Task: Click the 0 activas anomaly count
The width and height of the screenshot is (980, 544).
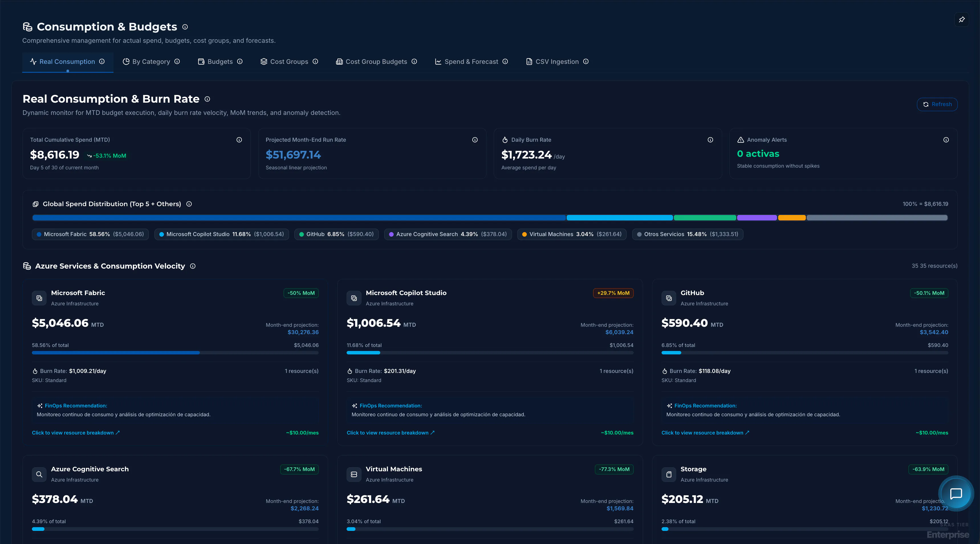Action: [x=758, y=154]
